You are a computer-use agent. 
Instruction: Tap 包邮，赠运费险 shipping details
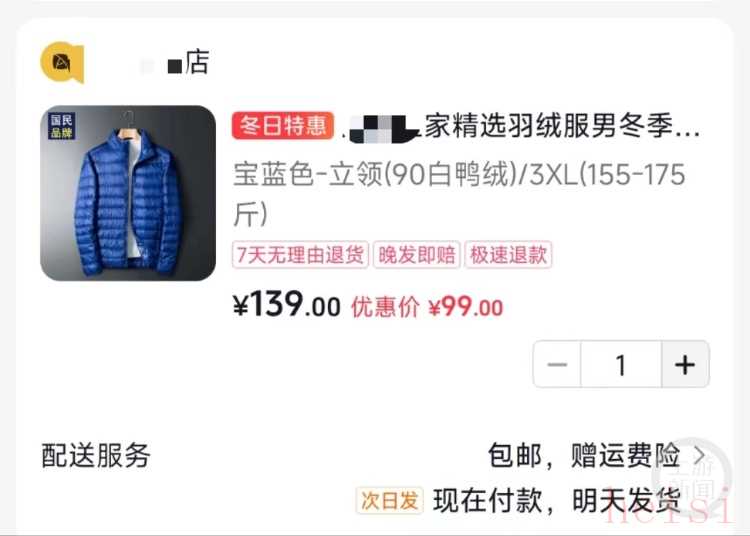coord(584,455)
